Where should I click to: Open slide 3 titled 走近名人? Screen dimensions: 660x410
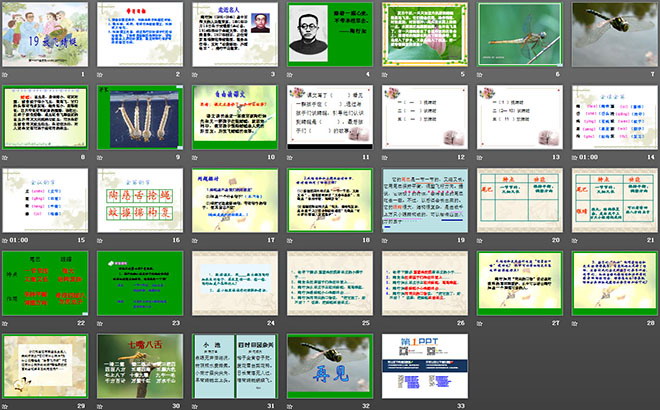(236, 35)
